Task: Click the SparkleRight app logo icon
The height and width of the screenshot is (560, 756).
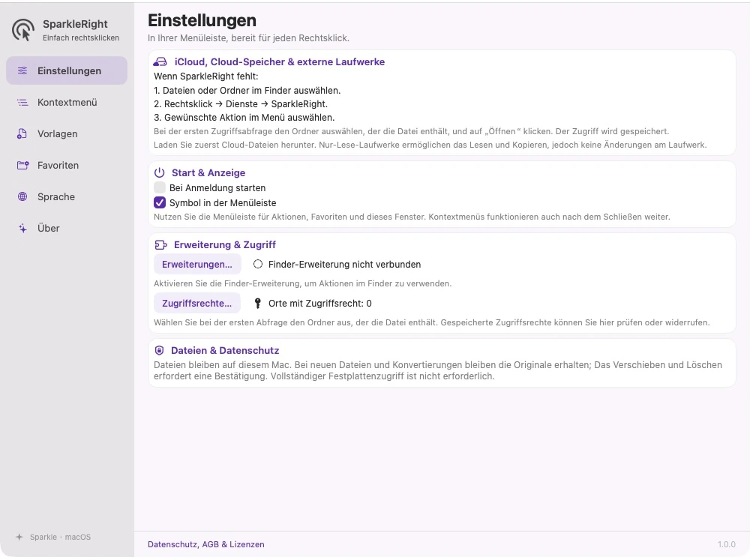Action: 23,30
